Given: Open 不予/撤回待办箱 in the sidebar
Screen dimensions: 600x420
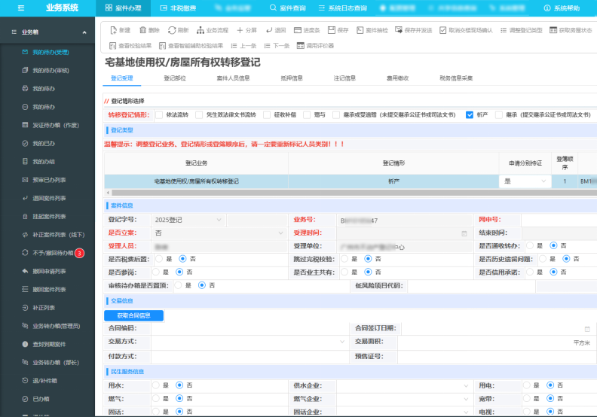Looking at the screenshot, I should (x=50, y=253).
